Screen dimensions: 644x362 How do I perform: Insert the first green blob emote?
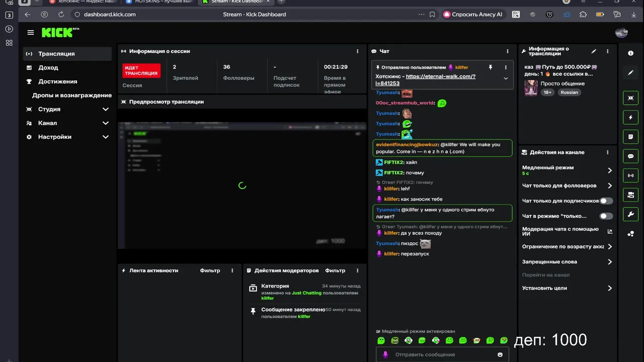pyautogui.click(x=381, y=340)
